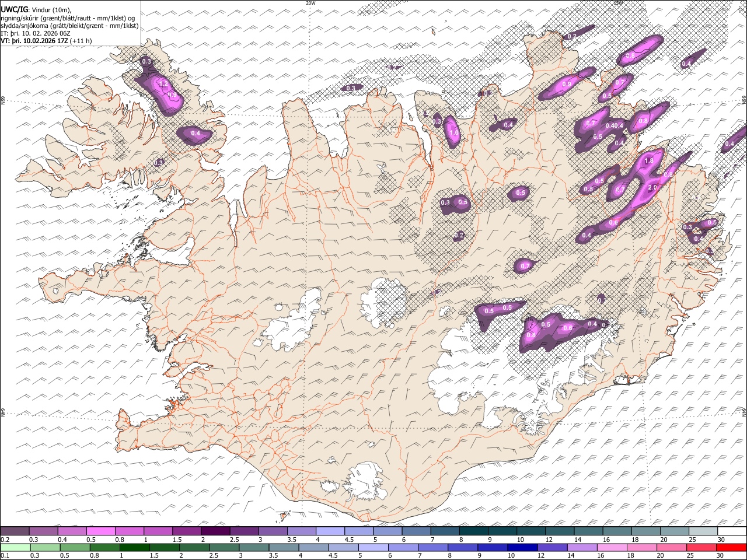Click the 'IT: þri. 10. 02. 2026 06Z' line
Image resolution: width=747 pixels, height=560 pixels.
pyautogui.click(x=36, y=33)
